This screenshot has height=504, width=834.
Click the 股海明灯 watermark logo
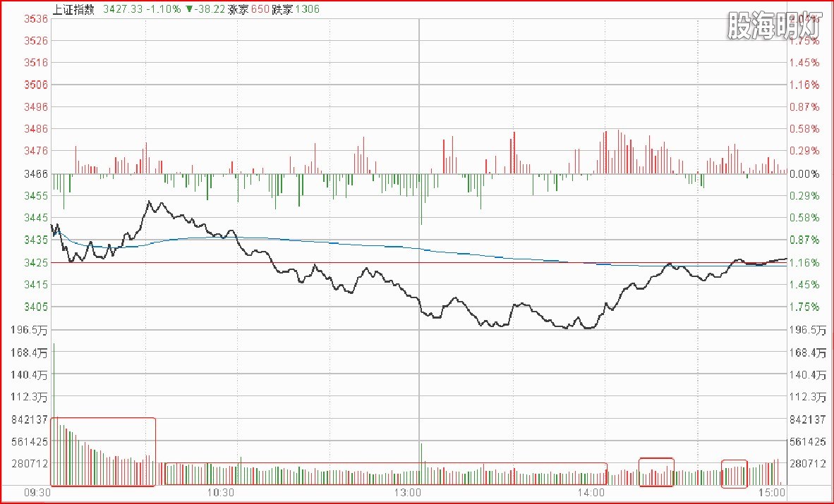(x=774, y=25)
